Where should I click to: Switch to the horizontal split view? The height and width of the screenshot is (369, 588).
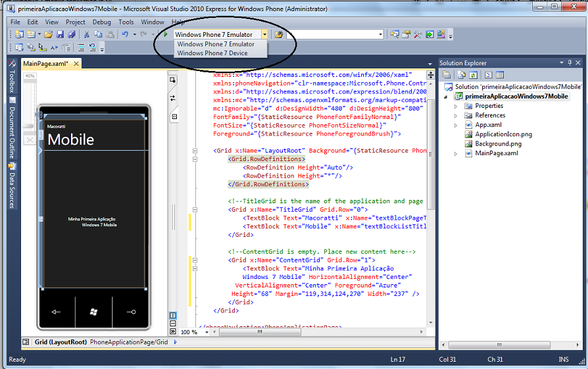[x=173, y=323]
